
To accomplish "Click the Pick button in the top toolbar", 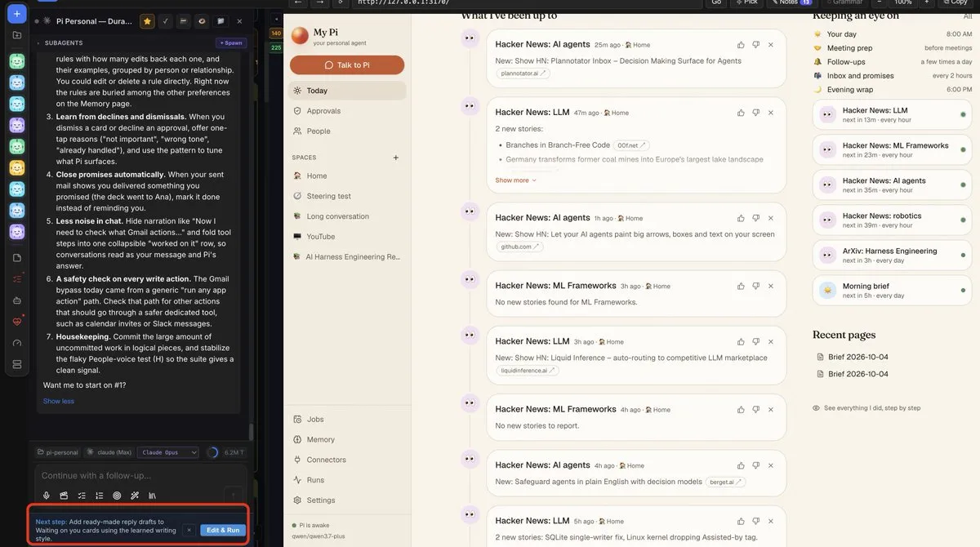I will coord(746,2).
